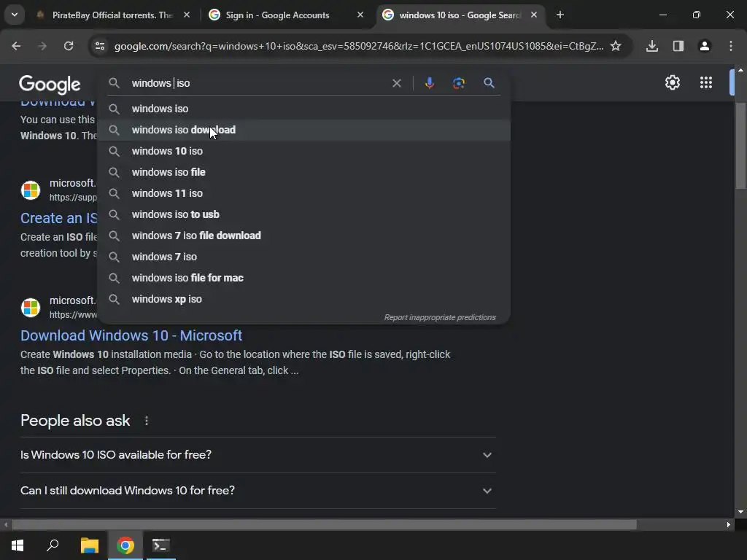Open Chrome profile avatar icon
This screenshot has width=747, height=560.
[x=705, y=46]
